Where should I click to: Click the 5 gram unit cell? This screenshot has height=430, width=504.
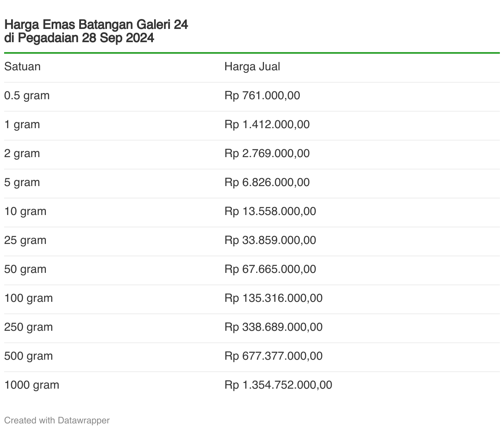point(22,182)
